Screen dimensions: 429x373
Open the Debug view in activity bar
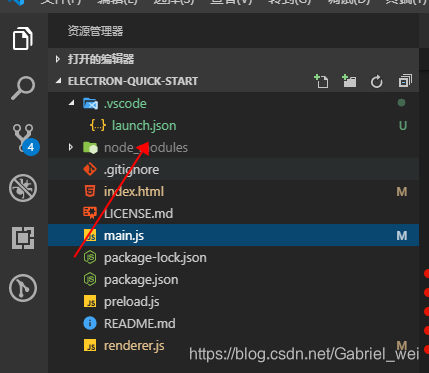[x=23, y=188]
